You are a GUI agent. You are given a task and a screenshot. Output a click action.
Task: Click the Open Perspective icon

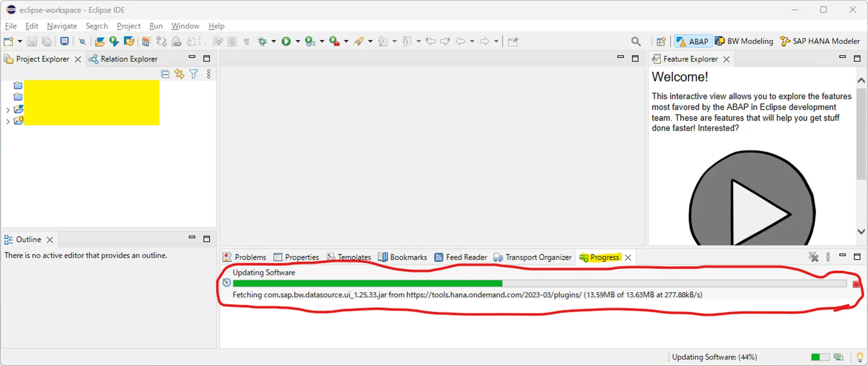(x=661, y=41)
